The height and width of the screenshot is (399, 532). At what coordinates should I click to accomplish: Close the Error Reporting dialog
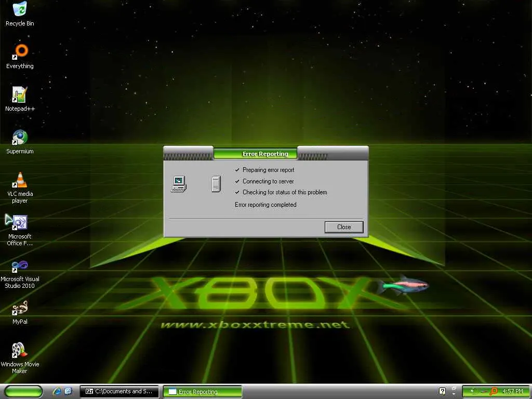[344, 227]
